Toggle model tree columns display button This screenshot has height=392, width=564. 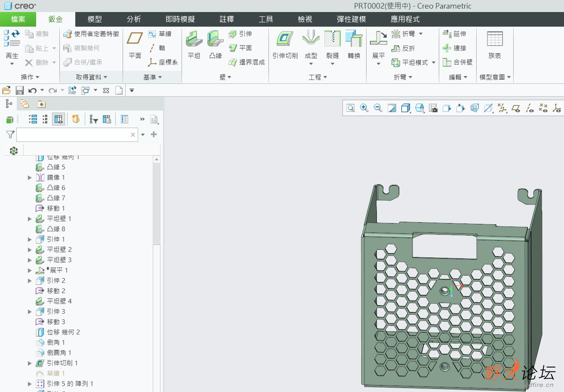coord(59,119)
